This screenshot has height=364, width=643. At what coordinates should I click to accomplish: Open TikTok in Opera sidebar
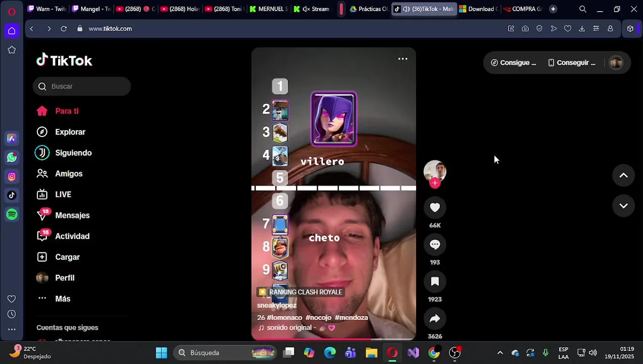12,195
